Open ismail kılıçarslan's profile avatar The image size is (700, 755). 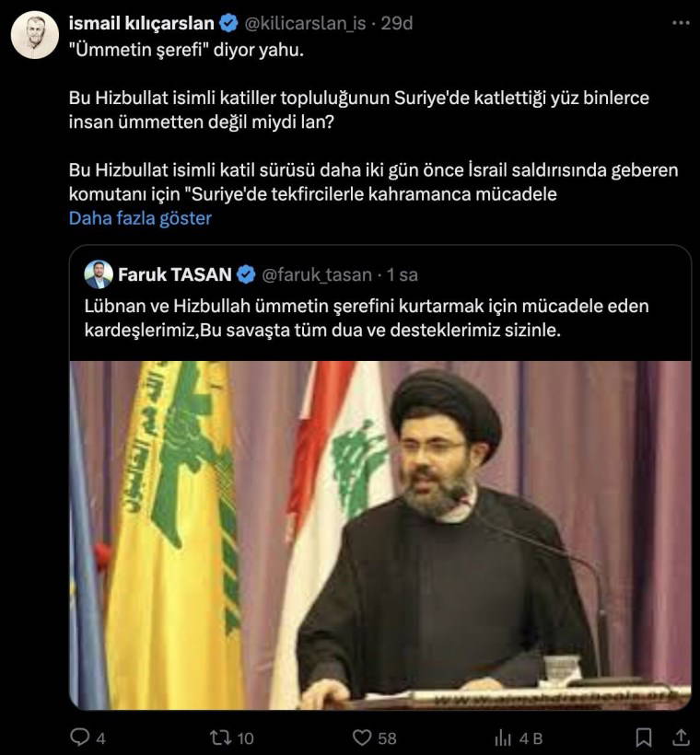click(x=35, y=35)
